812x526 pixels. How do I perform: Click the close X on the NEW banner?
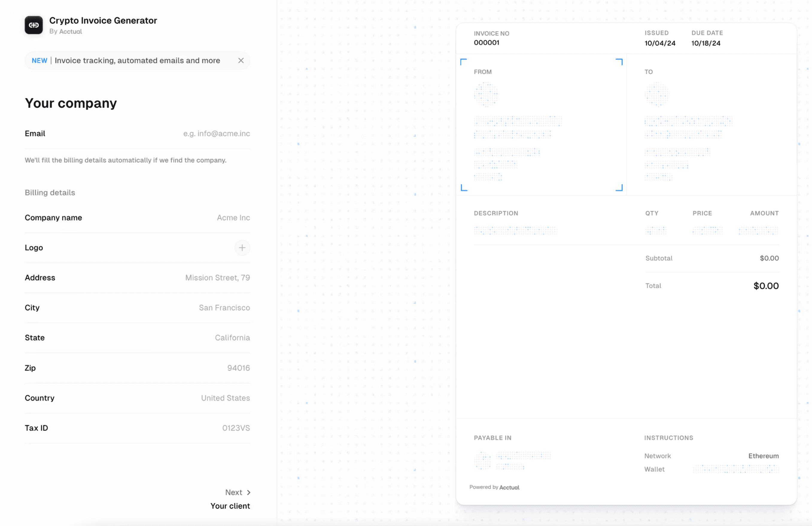click(x=240, y=60)
